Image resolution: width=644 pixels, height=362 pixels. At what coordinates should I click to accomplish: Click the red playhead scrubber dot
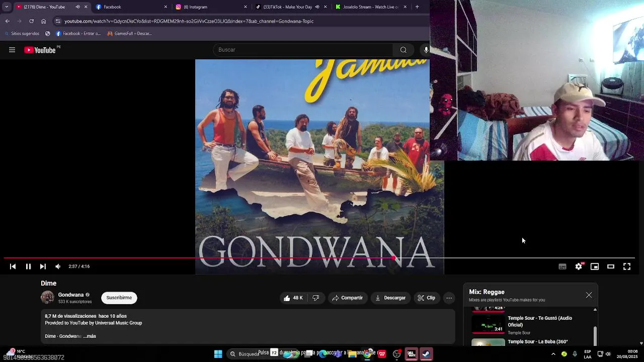click(x=393, y=258)
